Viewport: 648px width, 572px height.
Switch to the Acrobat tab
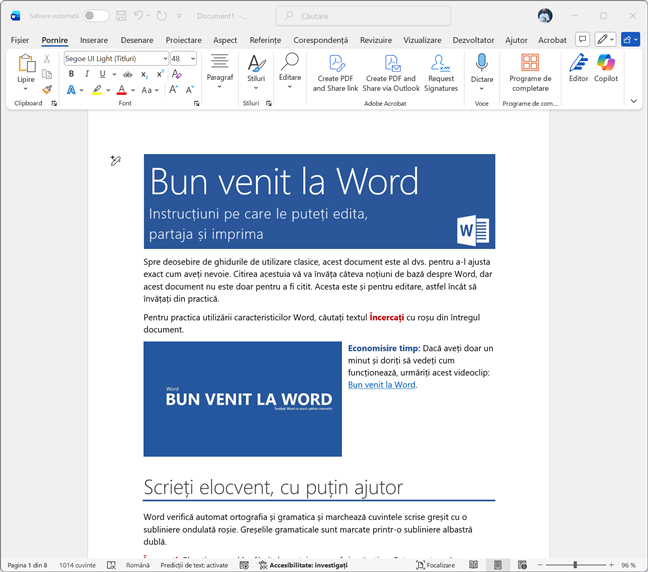tap(552, 40)
